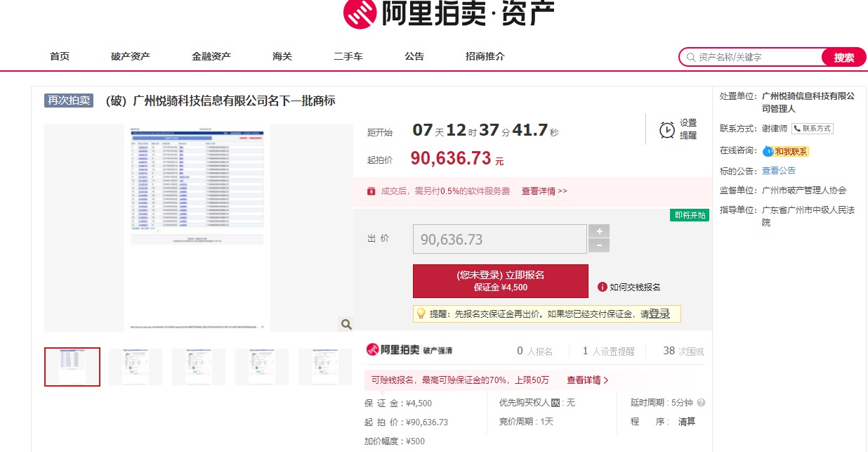This screenshot has width=868, height=452.
Task: Click the search magnifier in search box
Action: (691, 57)
